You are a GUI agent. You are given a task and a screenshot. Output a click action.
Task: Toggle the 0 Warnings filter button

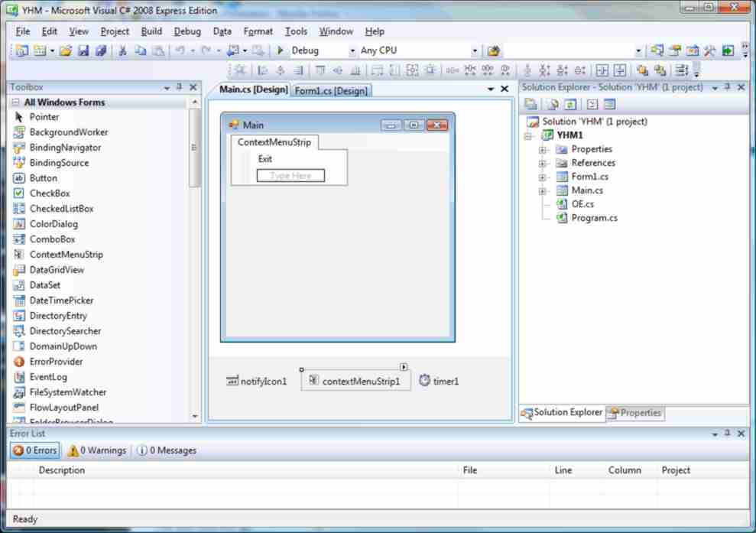[97, 450]
